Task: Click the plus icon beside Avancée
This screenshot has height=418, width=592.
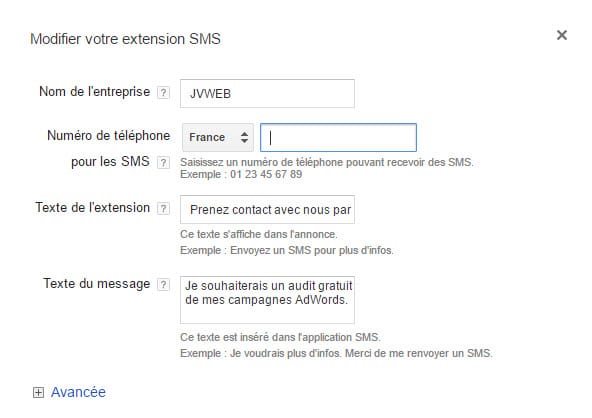Action: [x=38, y=392]
